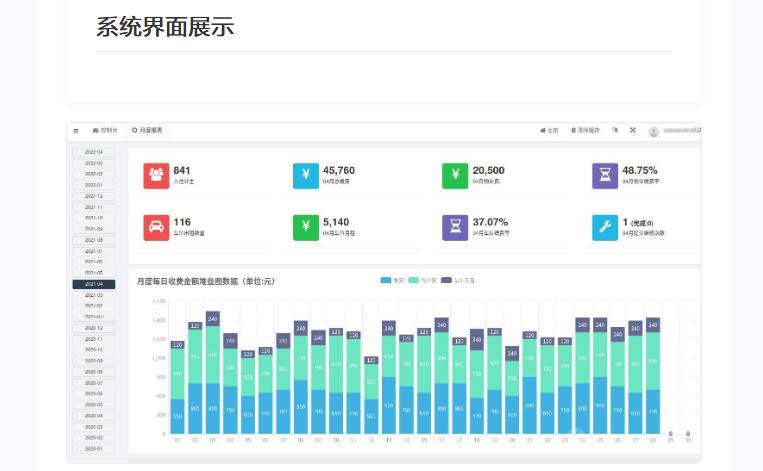
Task: Click 清除缓存 clear cache button
Action: [585, 130]
